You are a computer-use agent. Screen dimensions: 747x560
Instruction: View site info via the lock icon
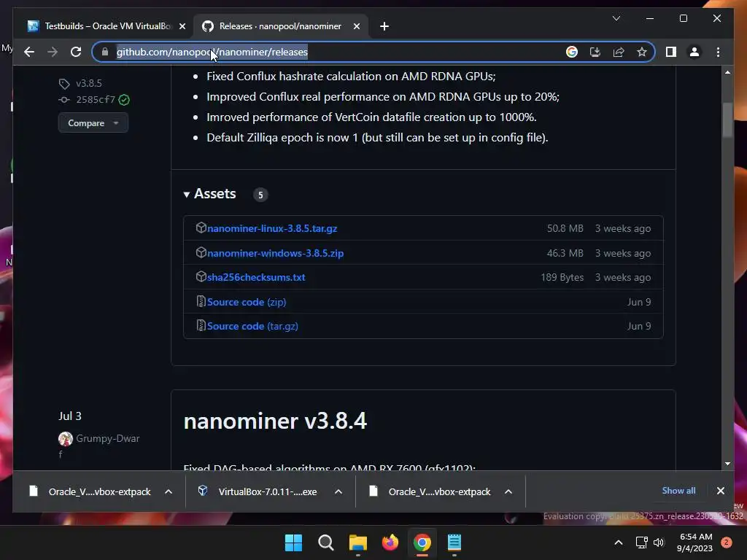pos(105,52)
